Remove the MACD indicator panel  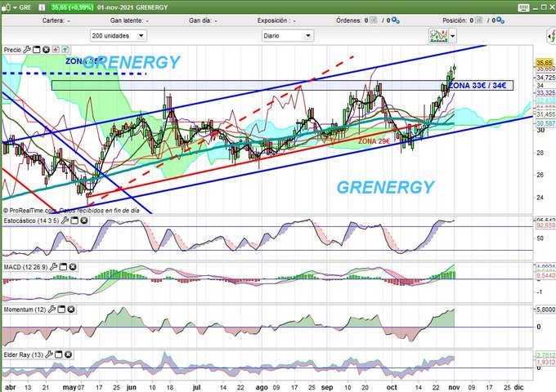tap(73, 267)
